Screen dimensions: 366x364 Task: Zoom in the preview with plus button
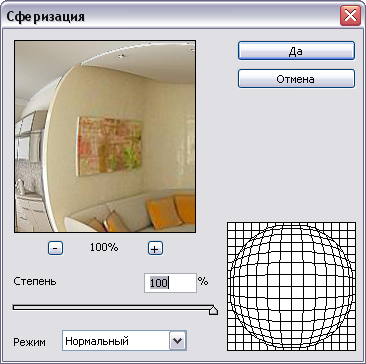point(155,248)
